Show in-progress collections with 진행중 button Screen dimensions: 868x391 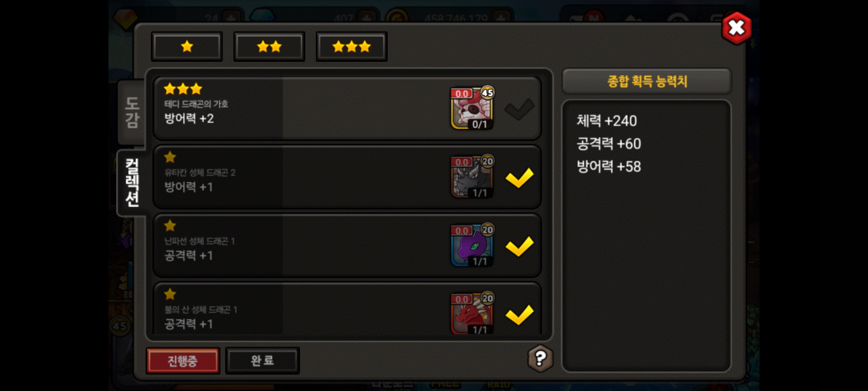click(183, 361)
